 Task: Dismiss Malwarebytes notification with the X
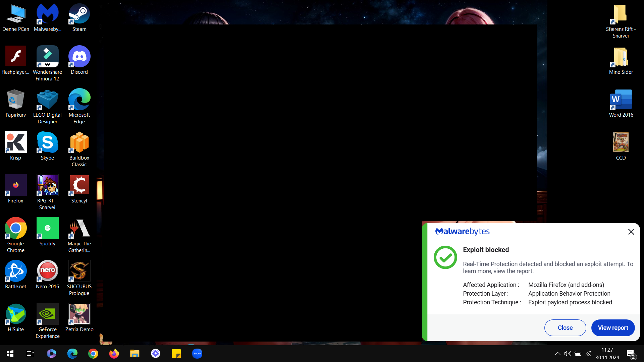(631, 232)
